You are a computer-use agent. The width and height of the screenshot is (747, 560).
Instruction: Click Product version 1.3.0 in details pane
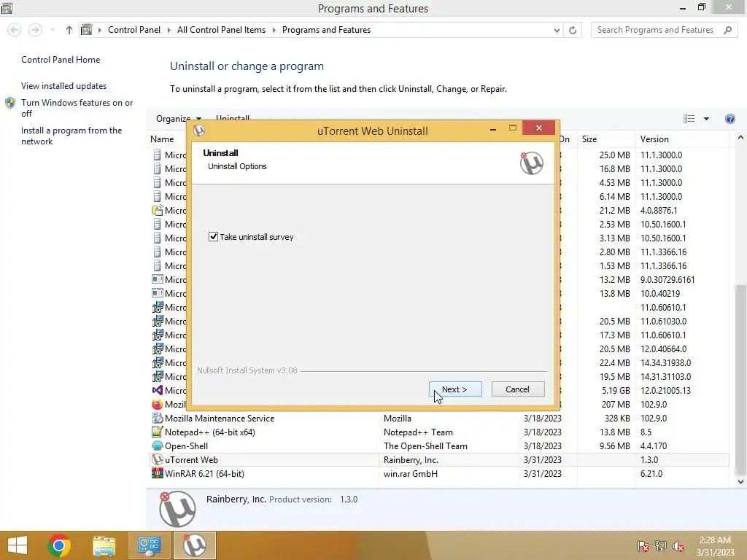314,499
